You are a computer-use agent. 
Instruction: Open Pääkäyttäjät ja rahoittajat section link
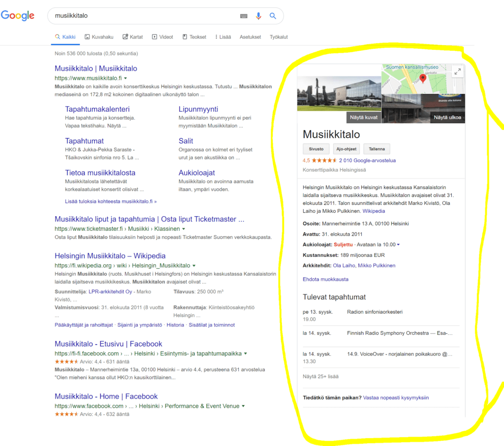click(84, 325)
